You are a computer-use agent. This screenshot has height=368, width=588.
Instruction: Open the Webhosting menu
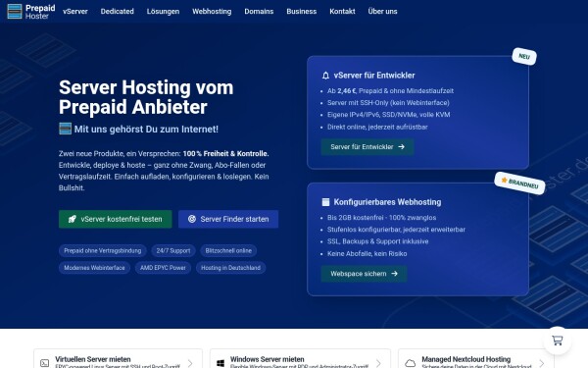point(212,11)
